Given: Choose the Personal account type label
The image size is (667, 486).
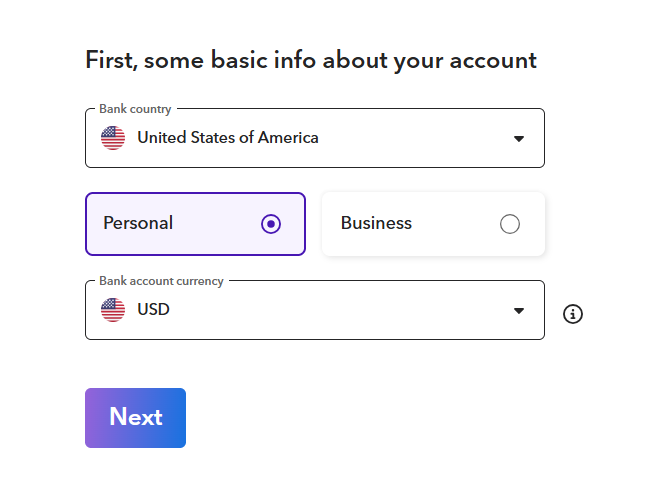Looking at the screenshot, I should pyautogui.click(x=138, y=224).
